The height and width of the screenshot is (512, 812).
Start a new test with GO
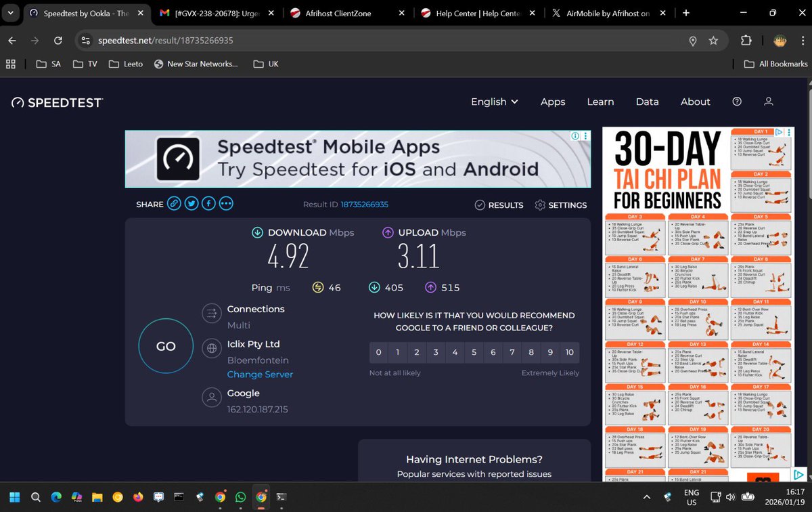click(x=166, y=346)
